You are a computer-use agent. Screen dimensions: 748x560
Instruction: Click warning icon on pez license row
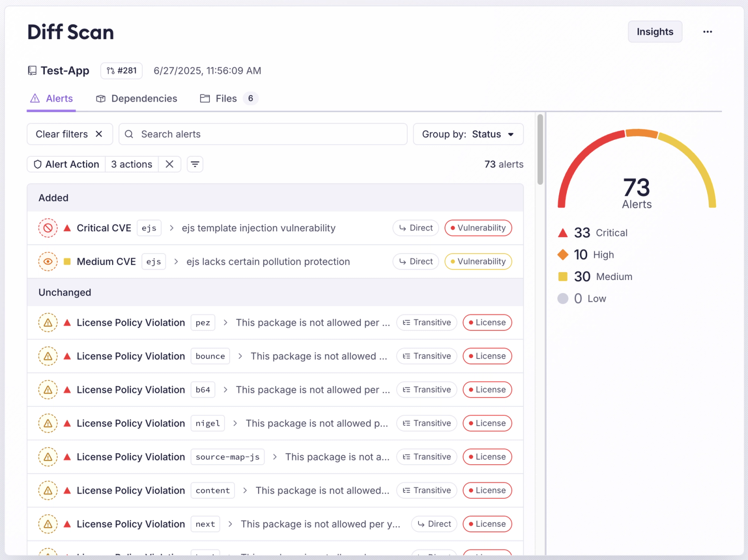pyautogui.click(x=48, y=323)
